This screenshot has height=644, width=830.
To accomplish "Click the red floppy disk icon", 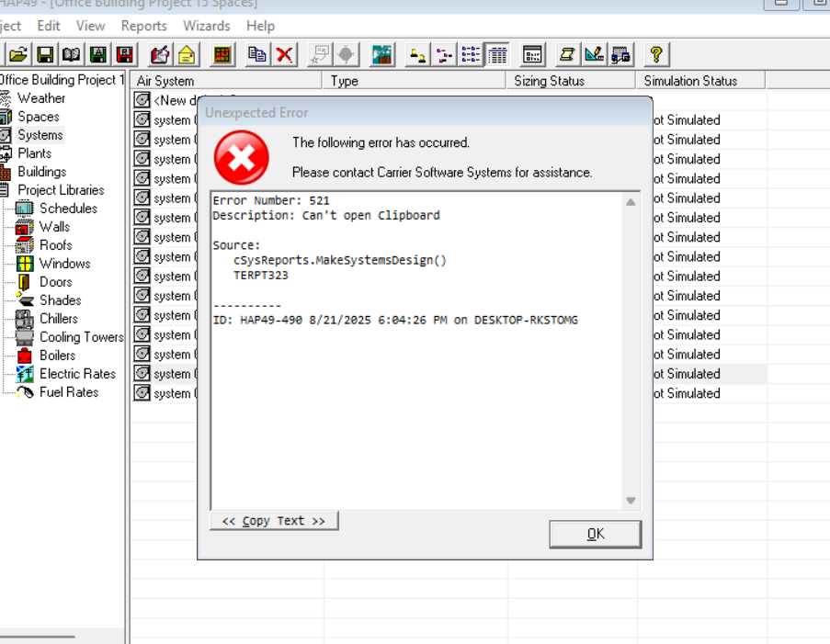I will (x=124, y=54).
